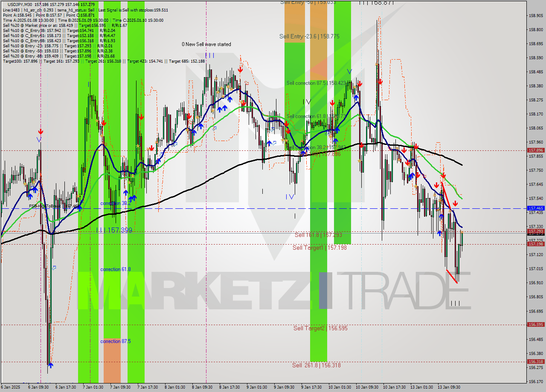Click the '10 Jan 17:30' time axis label
Image resolution: width=546 pixels, height=392 pixels.
coord(394,387)
